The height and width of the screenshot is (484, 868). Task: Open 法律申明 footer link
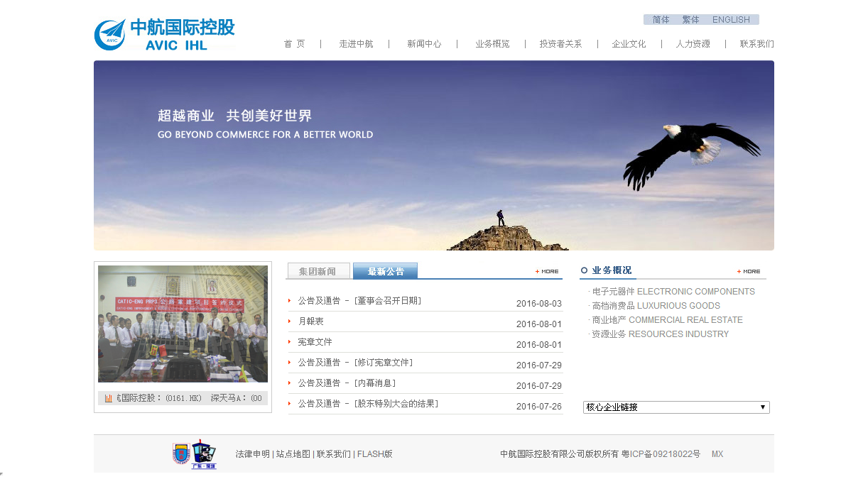pyautogui.click(x=253, y=454)
